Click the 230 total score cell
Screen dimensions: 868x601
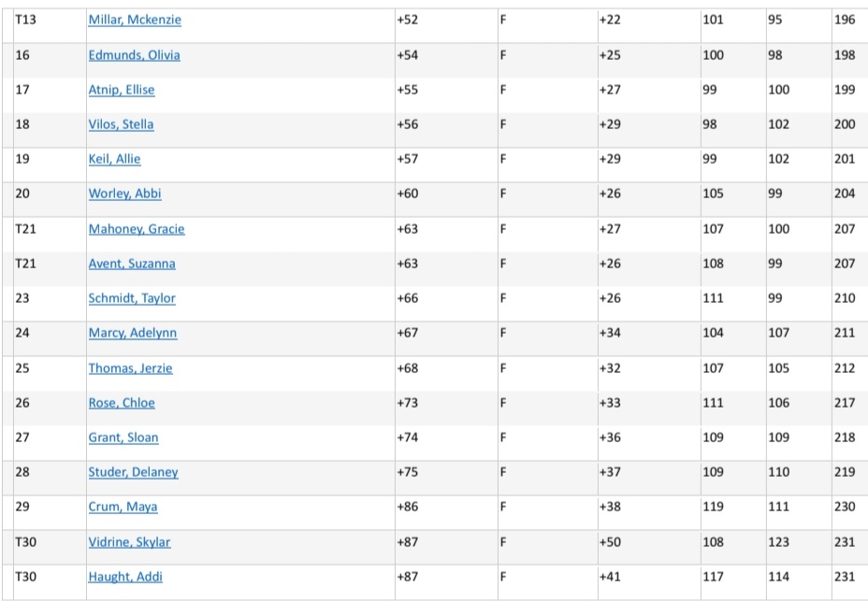(x=845, y=507)
